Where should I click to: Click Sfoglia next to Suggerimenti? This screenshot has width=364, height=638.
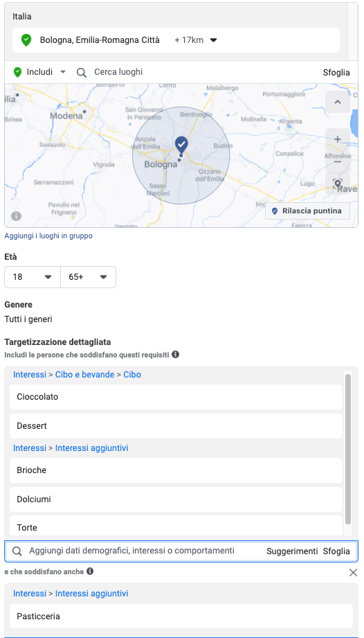pyautogui.click(x=336, y=551)
